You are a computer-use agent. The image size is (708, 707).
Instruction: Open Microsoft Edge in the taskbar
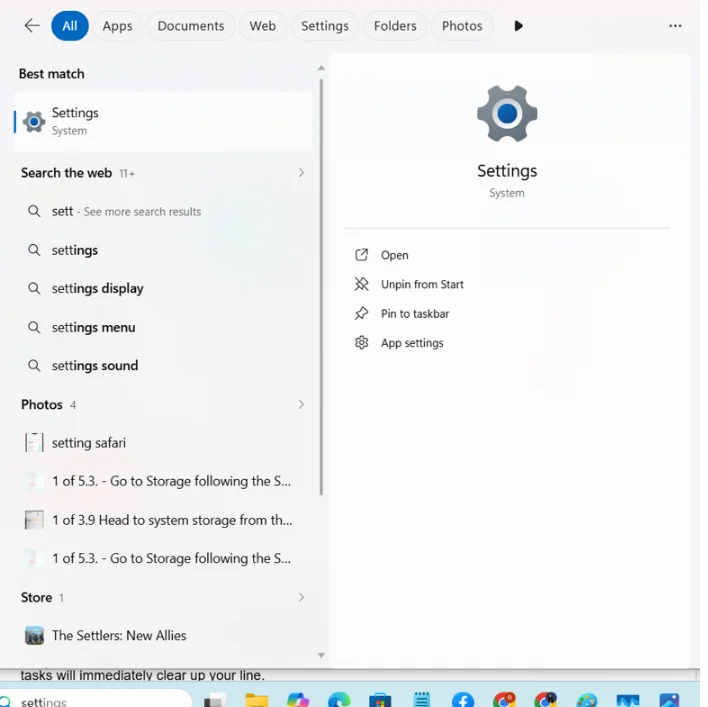[339, 700]
